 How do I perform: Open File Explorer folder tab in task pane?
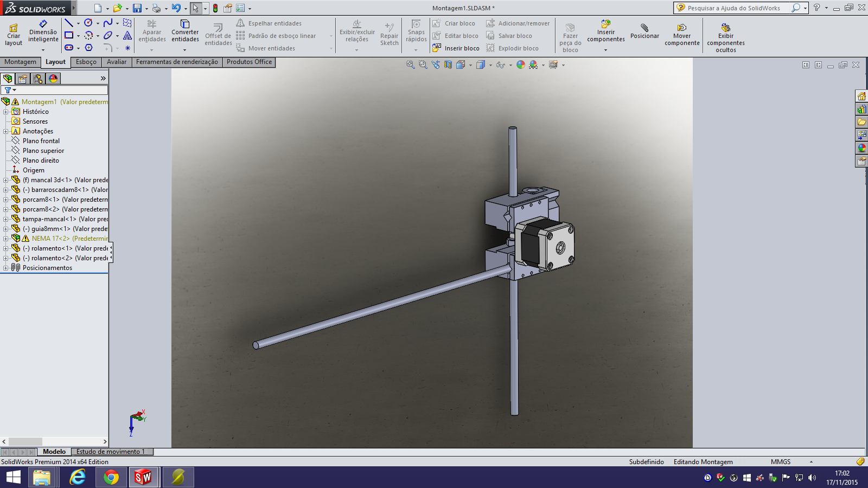pyautogui.click(x=861, y=122)
